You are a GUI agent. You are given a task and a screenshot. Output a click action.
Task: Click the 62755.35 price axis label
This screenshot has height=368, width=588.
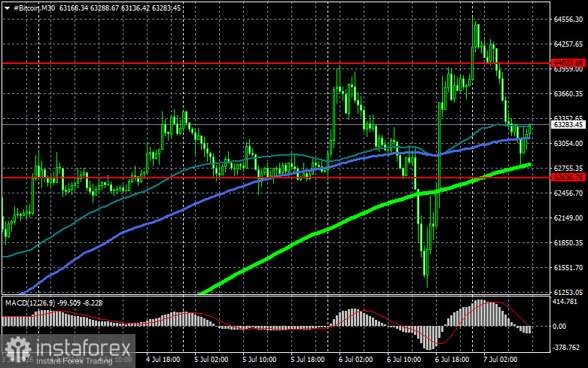[x=568, y=169]
